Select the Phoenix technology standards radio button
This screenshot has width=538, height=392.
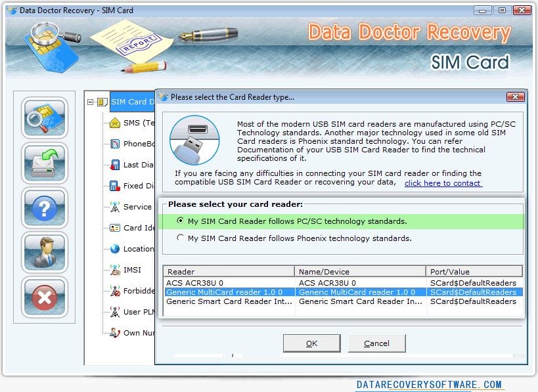point(180,238)
